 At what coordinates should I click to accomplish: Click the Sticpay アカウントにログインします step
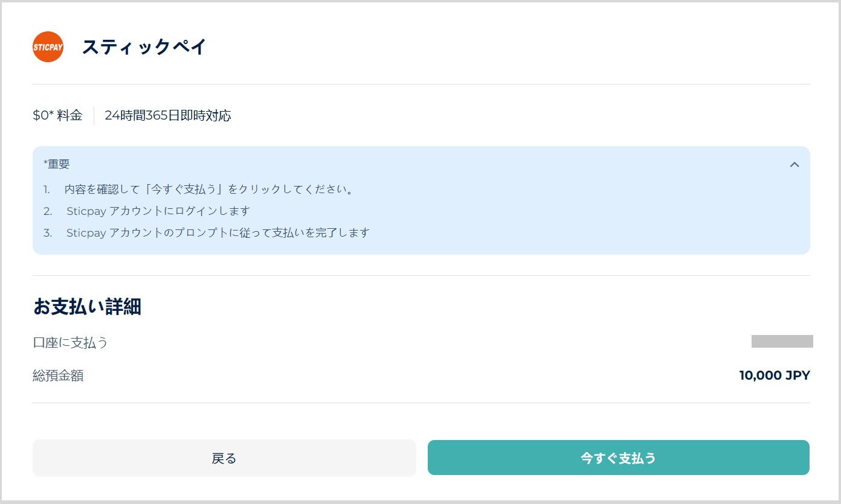(x=158, y=211)
